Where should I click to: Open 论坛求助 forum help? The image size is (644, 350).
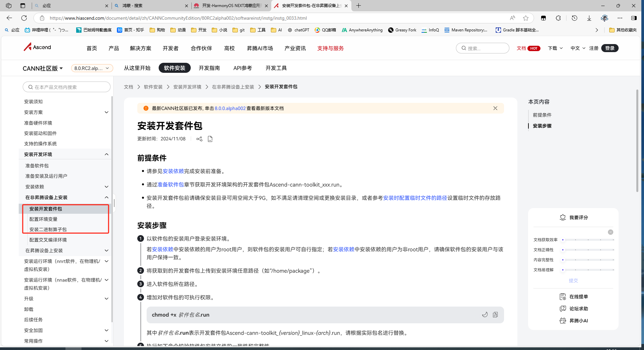[574, 309]
